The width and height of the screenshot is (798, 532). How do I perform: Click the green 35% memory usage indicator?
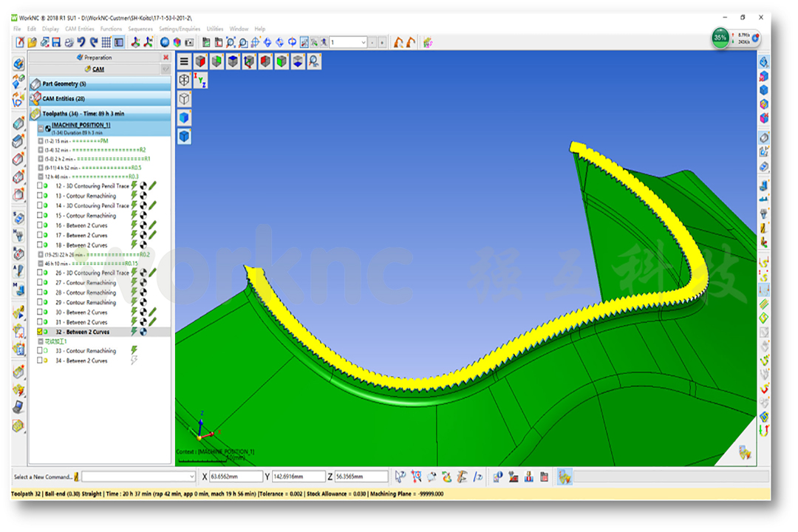coord(720,38)
